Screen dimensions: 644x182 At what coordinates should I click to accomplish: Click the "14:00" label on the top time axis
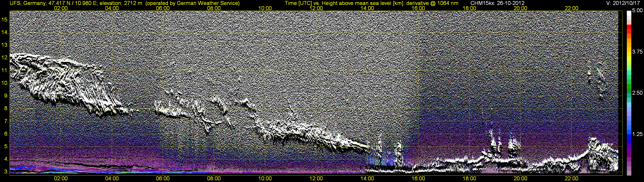pyautogui.click(x=367, y=8)
